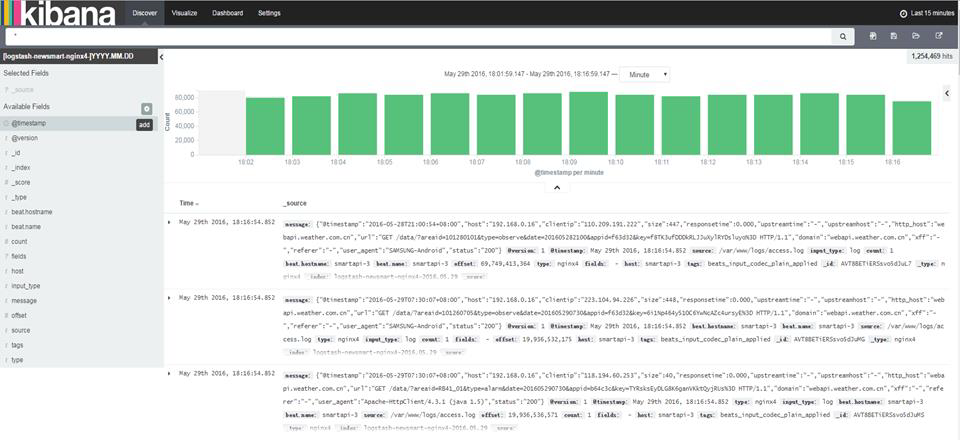Go to the Settings tab

click(269, 13)
